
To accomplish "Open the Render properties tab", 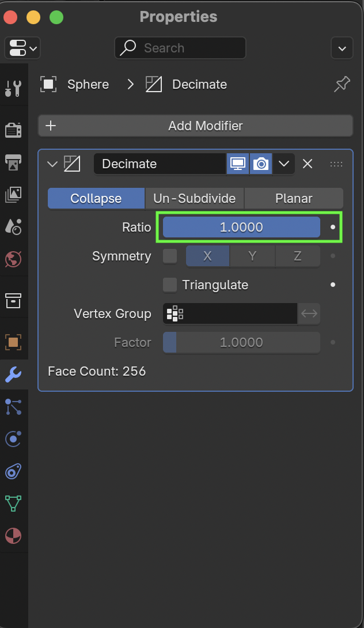I will tap(13, 130).
